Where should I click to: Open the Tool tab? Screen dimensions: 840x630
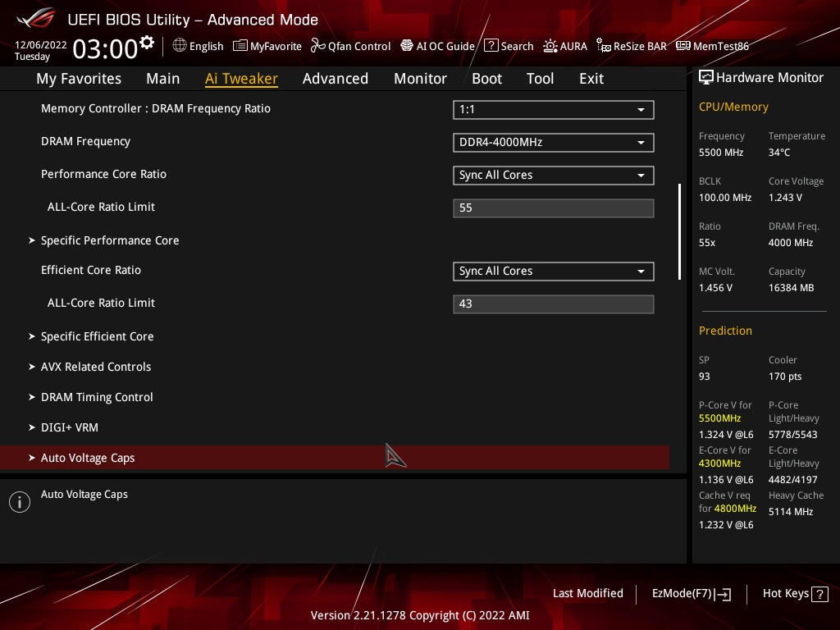[540, 79]
